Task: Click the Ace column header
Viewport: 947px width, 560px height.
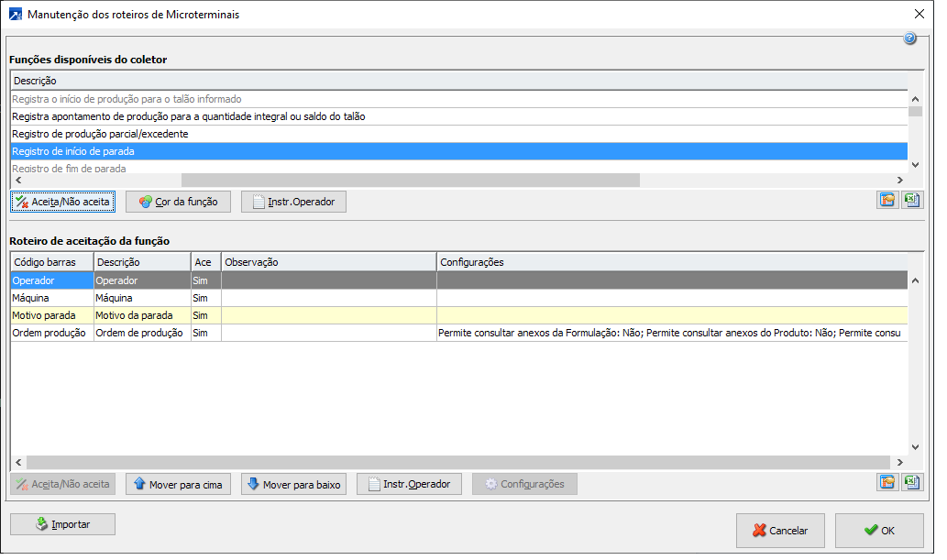Action: (x=206, y=262)
